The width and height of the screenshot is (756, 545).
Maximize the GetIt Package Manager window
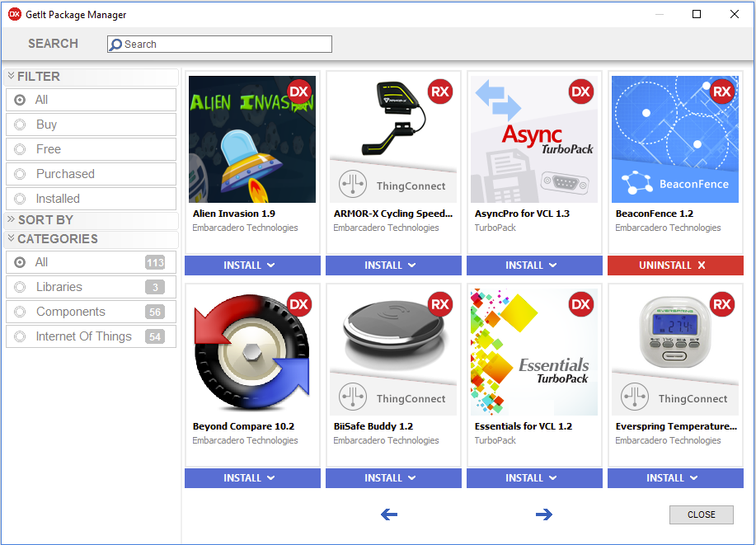click(696, 14)
